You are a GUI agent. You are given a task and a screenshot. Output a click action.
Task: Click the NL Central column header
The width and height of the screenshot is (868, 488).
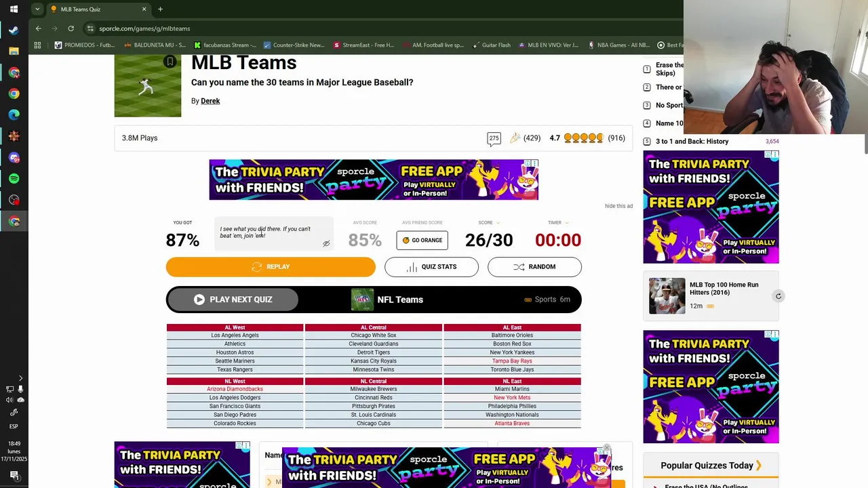(x=374, y=382)
